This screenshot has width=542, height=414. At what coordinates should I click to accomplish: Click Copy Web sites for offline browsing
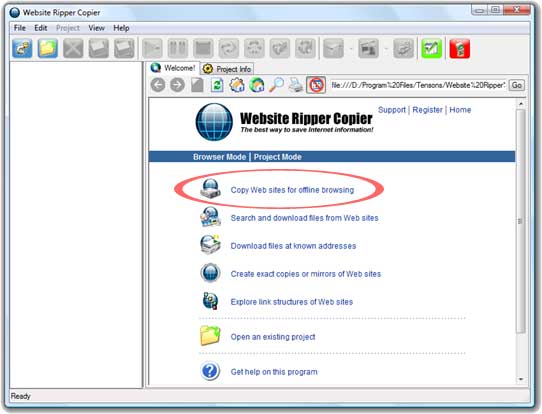point(292,190)
